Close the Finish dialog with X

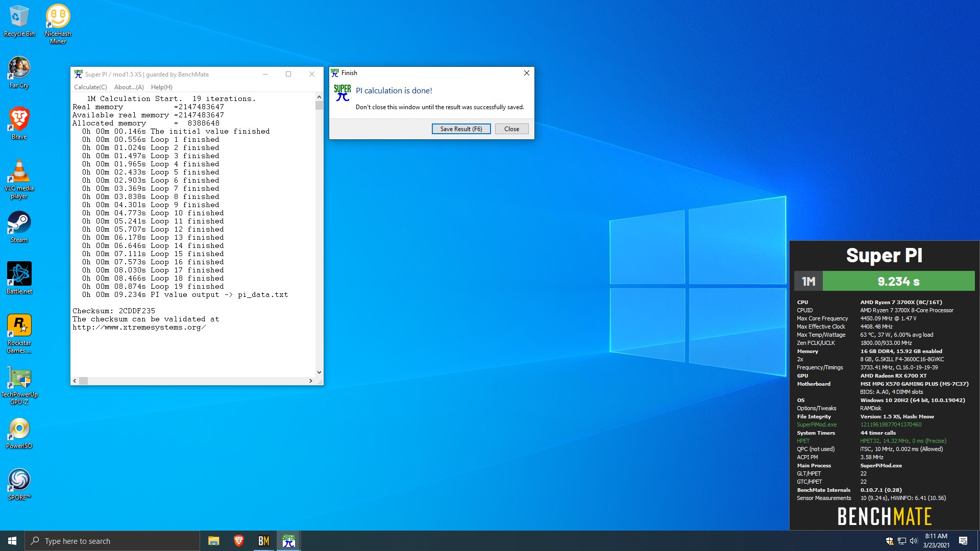pyautogui.click(x=526, y=73)
